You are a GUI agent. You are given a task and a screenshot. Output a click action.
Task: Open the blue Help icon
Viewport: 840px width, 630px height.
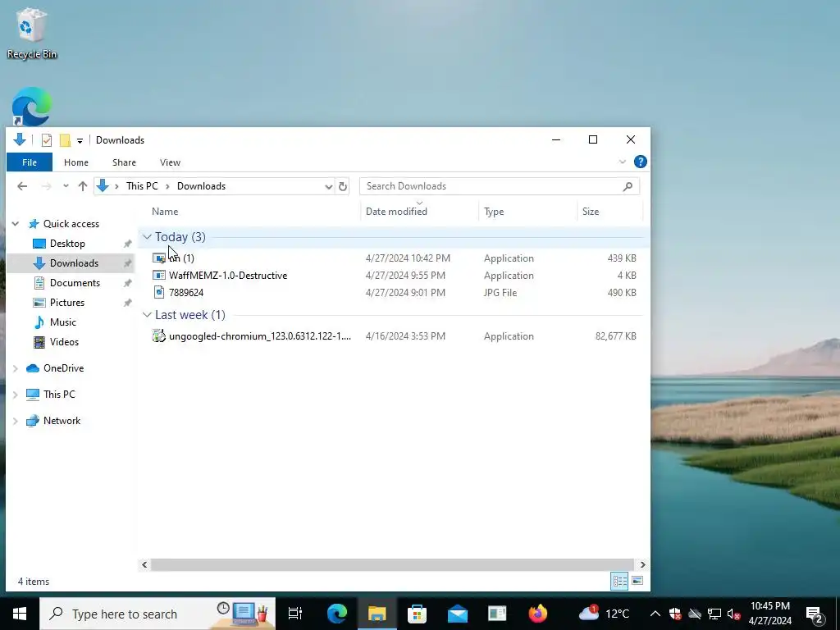point(640,162)
